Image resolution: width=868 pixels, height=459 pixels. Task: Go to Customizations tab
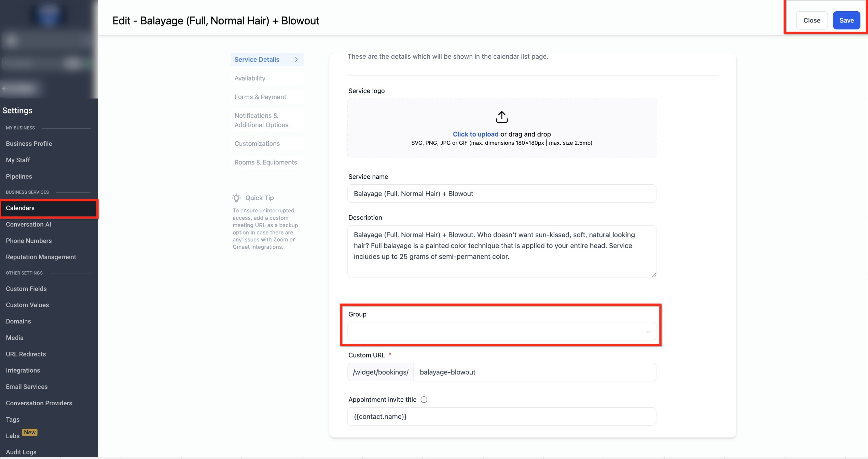coord(257,143)
